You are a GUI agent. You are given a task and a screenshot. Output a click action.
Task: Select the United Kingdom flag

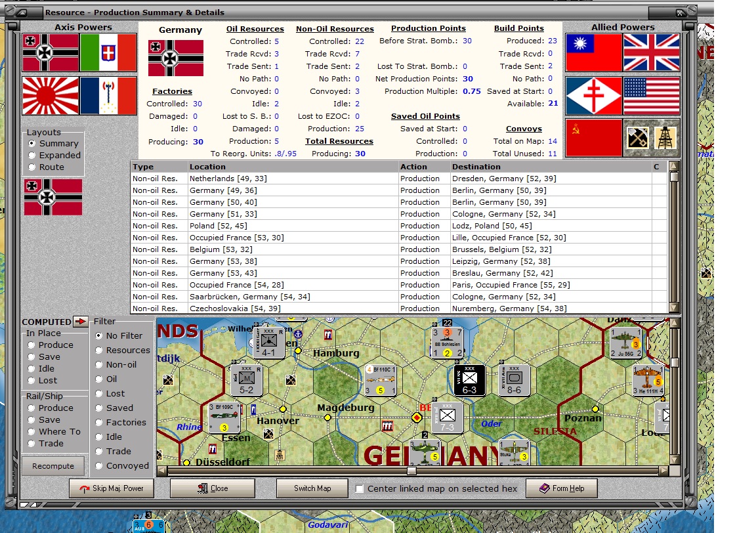tap(652, 53)
